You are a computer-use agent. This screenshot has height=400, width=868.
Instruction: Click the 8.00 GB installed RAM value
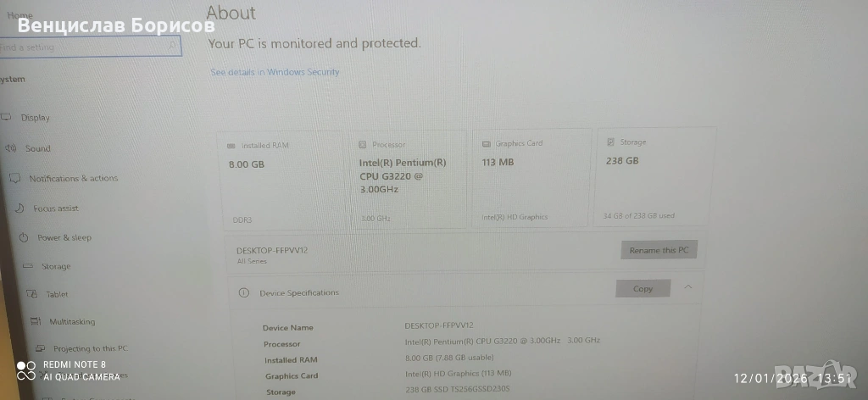tap(247, 164)
